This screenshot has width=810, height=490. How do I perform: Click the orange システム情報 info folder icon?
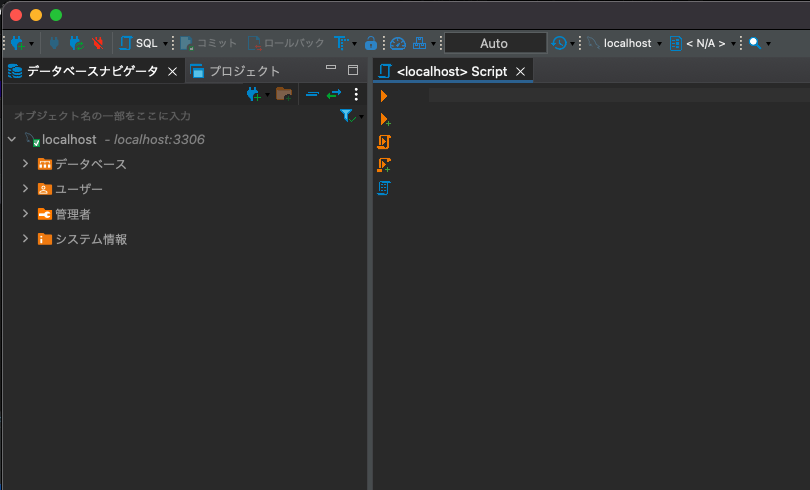tap(44, 239)
